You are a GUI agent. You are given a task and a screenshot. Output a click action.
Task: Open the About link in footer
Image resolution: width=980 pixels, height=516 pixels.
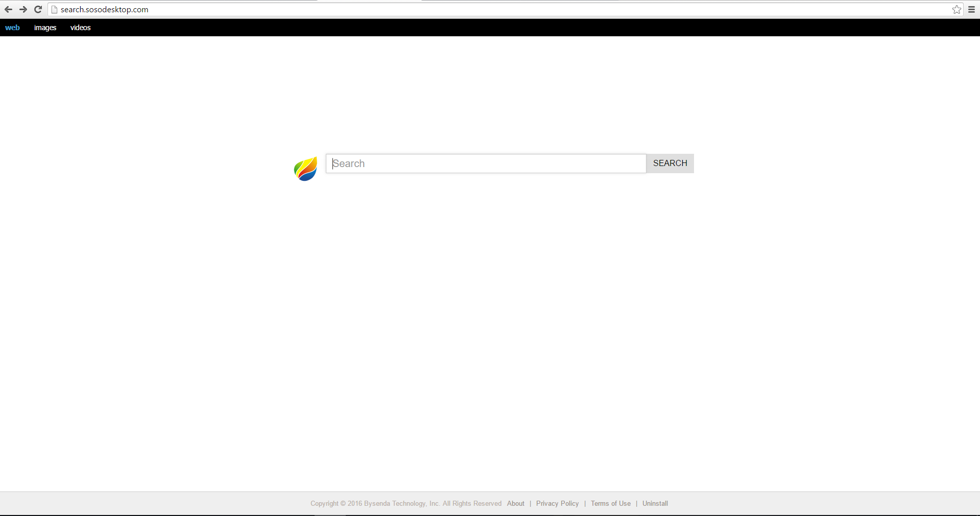[515, 503]
